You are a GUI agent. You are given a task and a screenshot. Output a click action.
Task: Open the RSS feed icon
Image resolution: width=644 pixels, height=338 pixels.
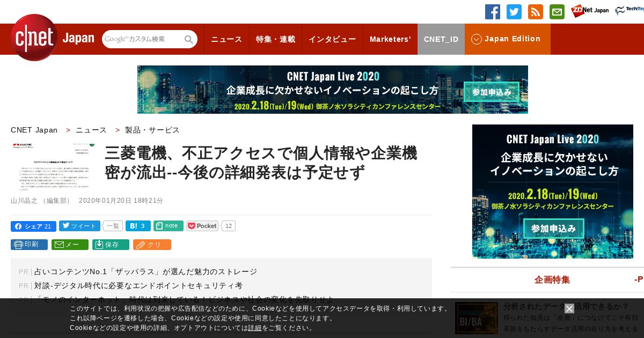(536, 12)
